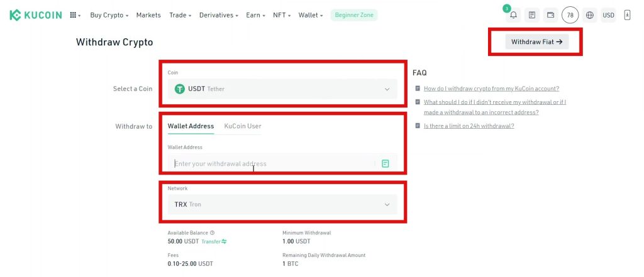Open the wallet icon in header
644x277 pixels.
coord(550,15)
